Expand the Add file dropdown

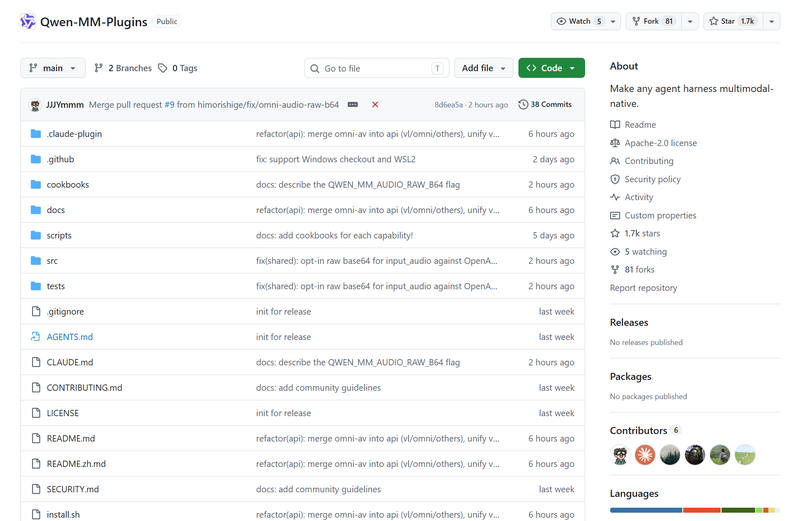[x=483, y=68]
